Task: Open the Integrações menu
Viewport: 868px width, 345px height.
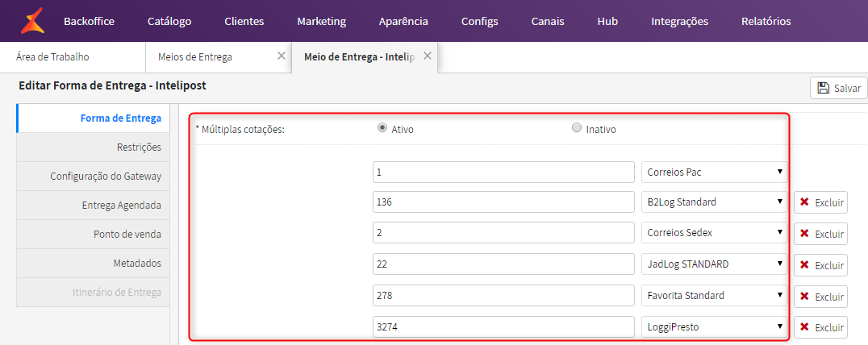Action: 680,22
